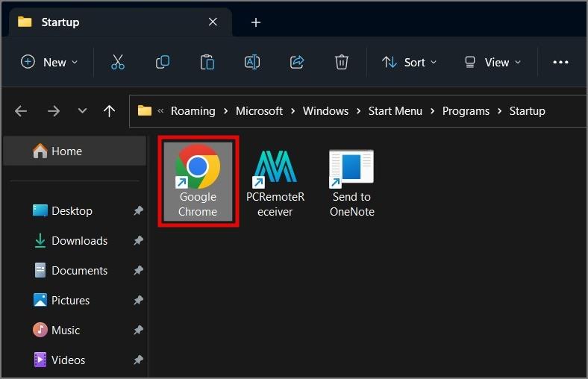Viewport: 588px width, 379px height.
Task: Click the Share icon
Action: pyautogui.click(x=297, y=62)
